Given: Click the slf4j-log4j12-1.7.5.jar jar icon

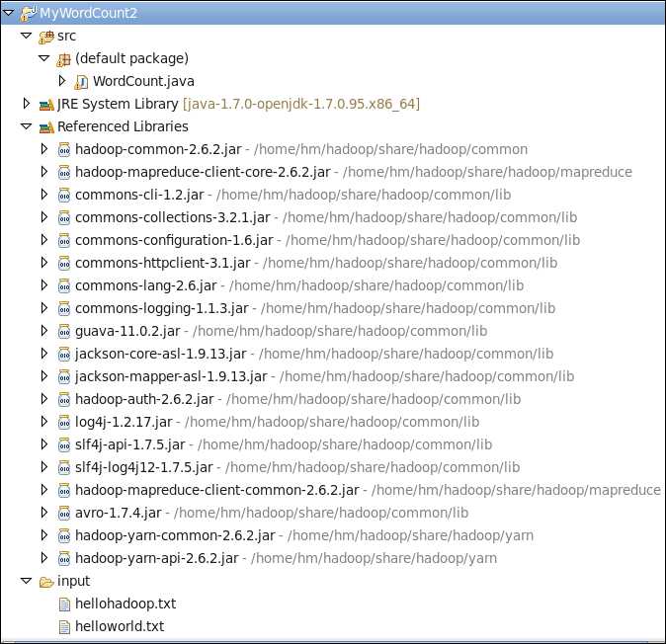Looking at the screenshot, I should pyautogui.click(x=64, y=467).
